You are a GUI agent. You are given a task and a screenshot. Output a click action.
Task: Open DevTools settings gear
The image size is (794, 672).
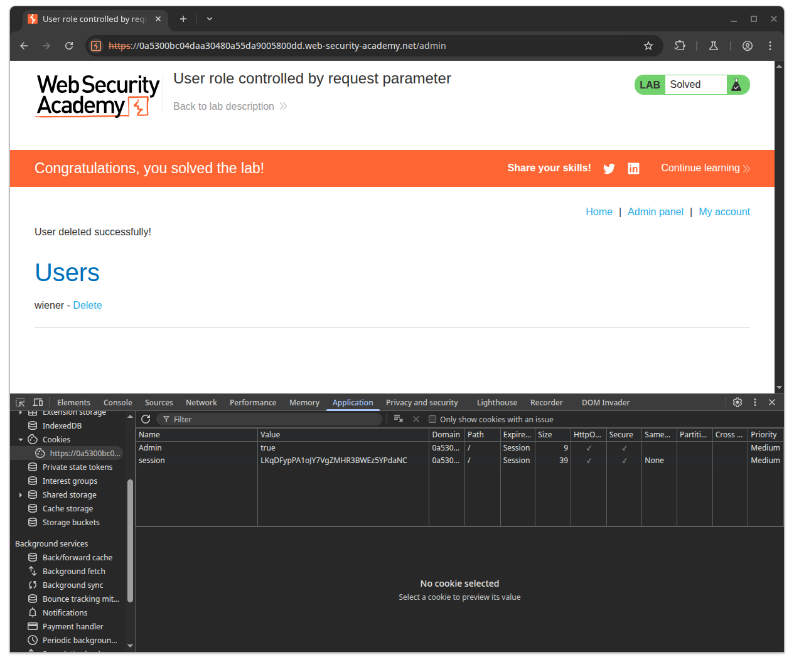click(738, 402)
